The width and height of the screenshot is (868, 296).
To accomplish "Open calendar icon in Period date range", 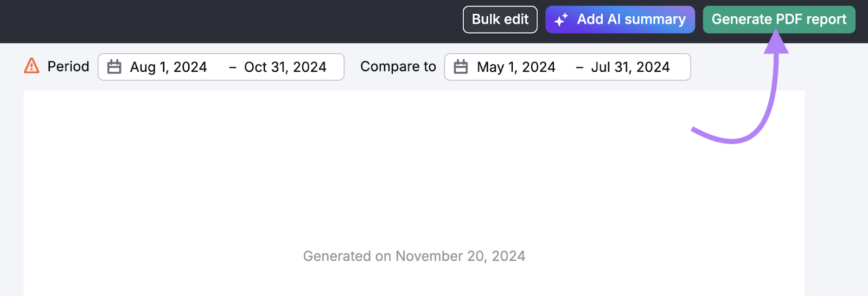I will 114,67.
